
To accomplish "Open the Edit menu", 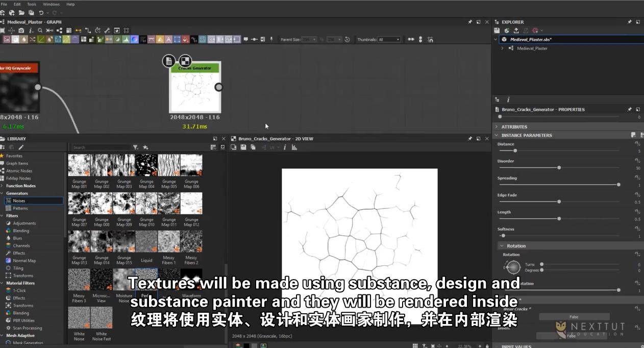I will pyautogui.click(x=17, y=4).
